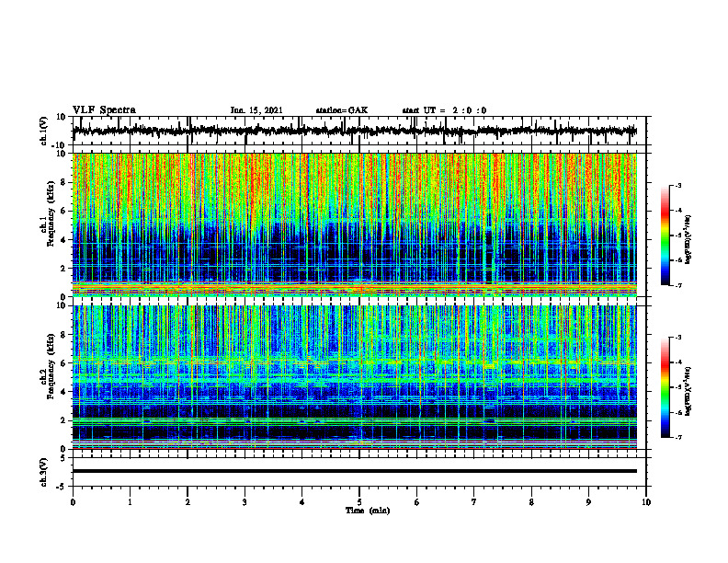Click the thick black ch.3 voltage line
This screenshot has width=728, height=563.
pos(354,471)
